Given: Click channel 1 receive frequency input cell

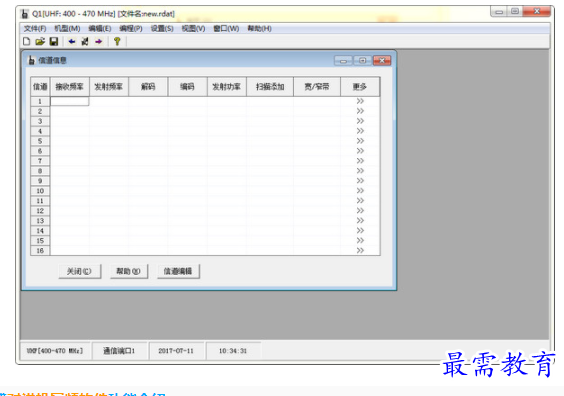Looking at the screenshot, I should (70, 101).
